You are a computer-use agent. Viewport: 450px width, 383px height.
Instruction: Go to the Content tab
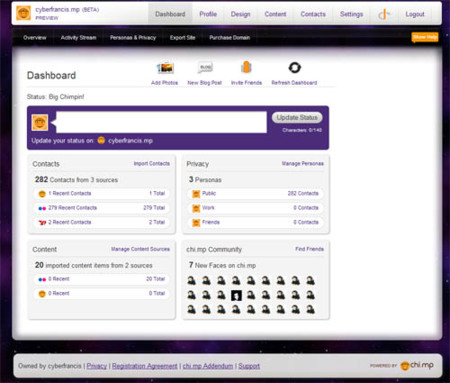click(x=275, y=14)
